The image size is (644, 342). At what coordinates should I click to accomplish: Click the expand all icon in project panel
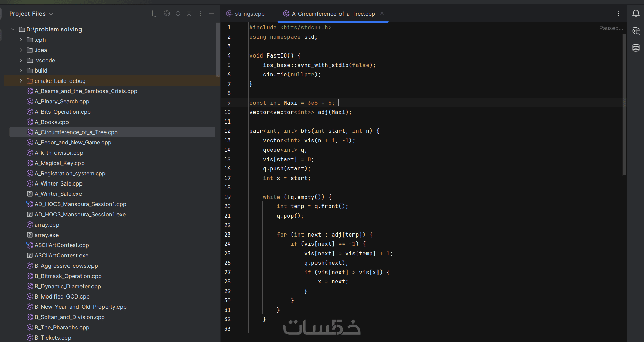click(178, 13)
